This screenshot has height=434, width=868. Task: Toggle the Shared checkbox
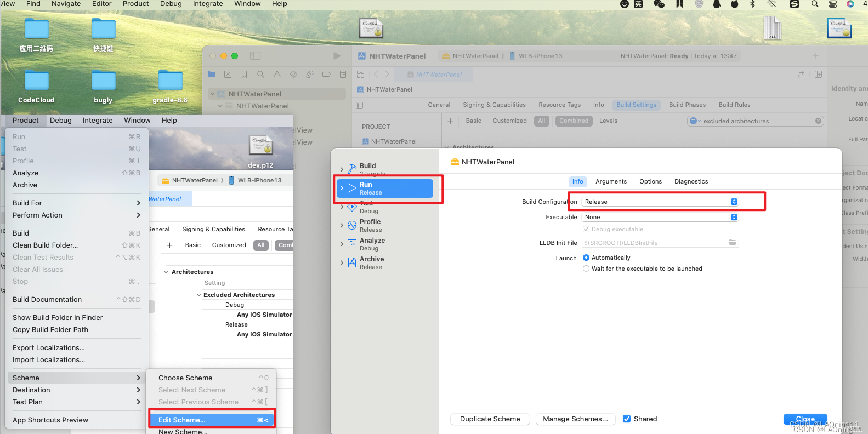click(x=627, y=419)
